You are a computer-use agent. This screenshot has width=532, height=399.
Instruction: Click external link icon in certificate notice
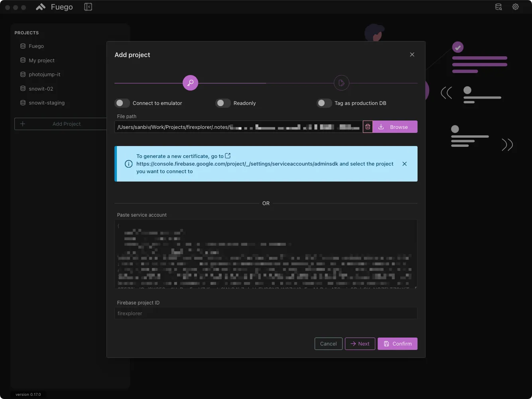tap(228, 156)
